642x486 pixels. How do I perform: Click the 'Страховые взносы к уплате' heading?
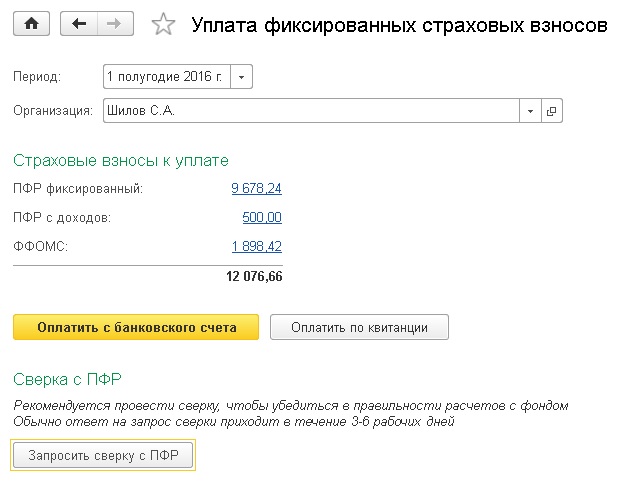121,161
